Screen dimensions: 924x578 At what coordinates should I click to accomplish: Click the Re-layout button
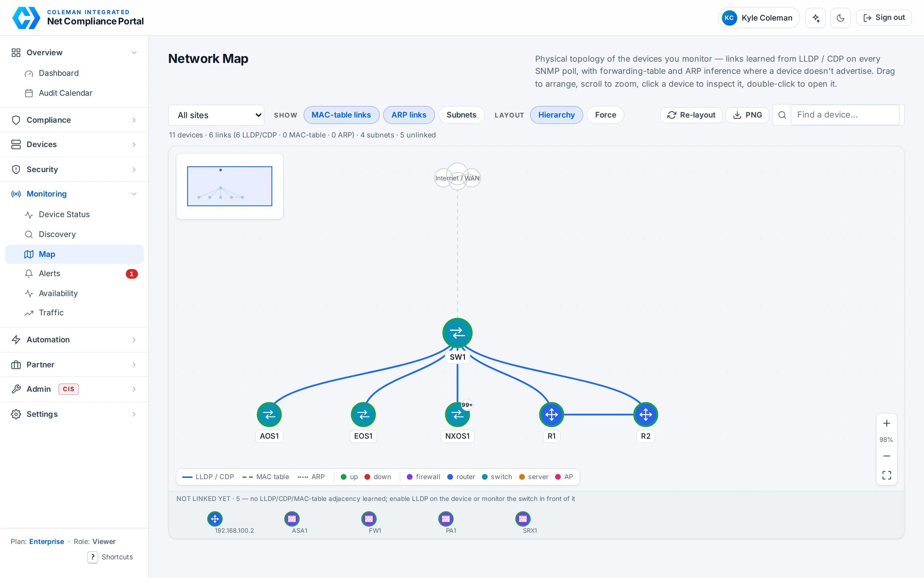(691, 115)
